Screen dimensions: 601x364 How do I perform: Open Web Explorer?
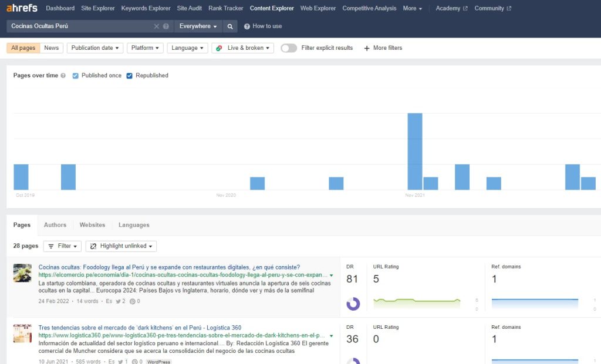[318, 8]
